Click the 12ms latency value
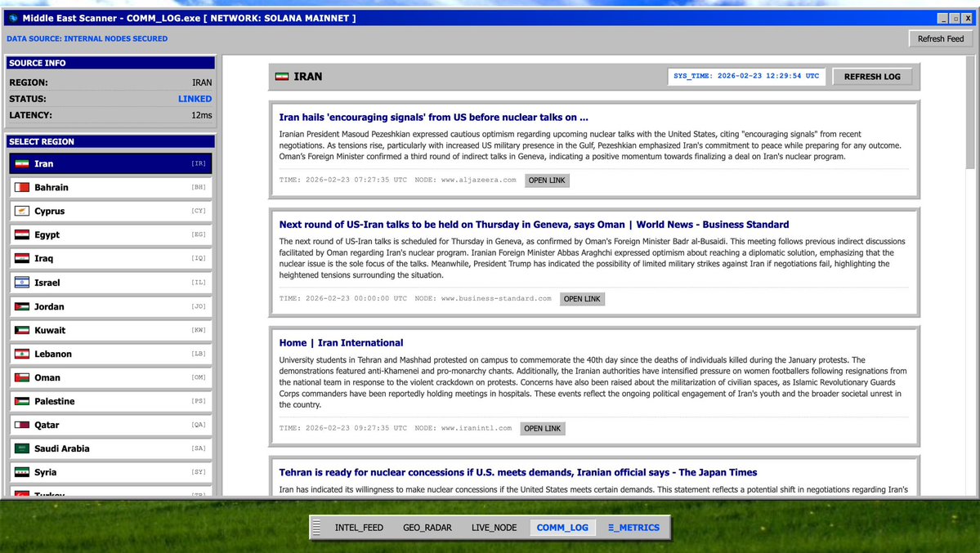This screenshot has width=980, height=553. (x=202, y=115)
